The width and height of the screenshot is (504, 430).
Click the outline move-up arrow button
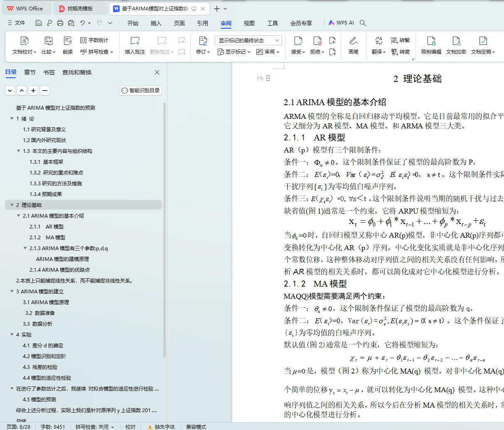(22, 91)
